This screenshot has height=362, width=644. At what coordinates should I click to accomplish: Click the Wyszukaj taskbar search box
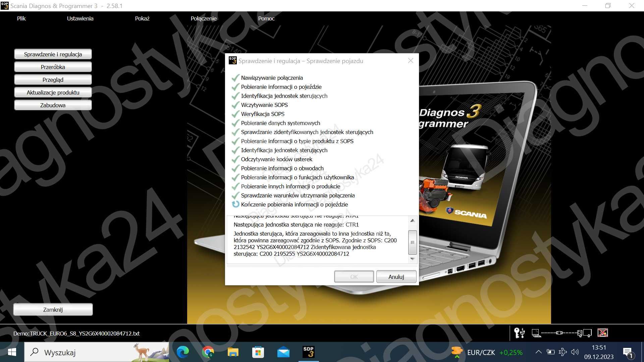pyautogui.click(x=97, y=352)
